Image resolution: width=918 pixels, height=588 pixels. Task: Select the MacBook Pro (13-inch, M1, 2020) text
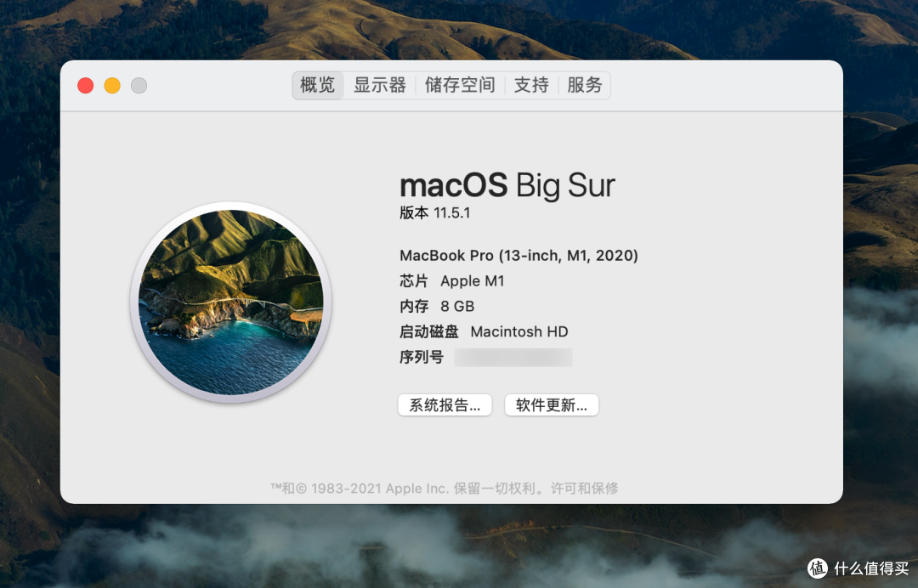[518, 256]
